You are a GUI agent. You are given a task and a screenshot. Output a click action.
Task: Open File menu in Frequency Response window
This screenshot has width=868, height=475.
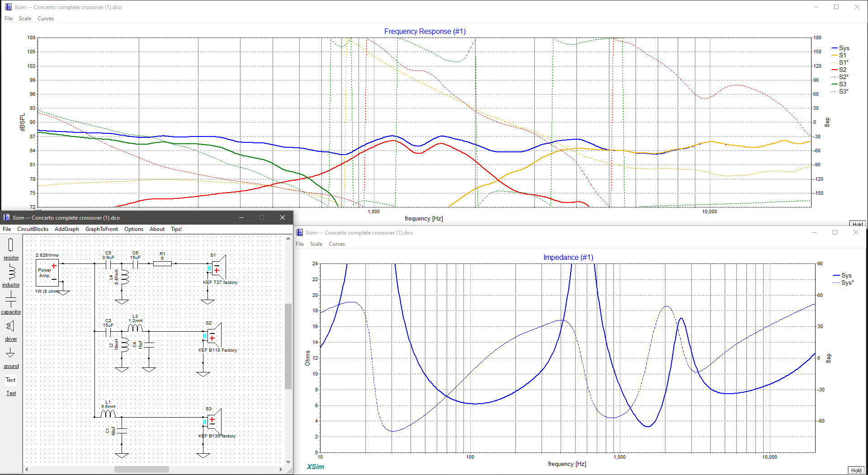coord(9,19)
